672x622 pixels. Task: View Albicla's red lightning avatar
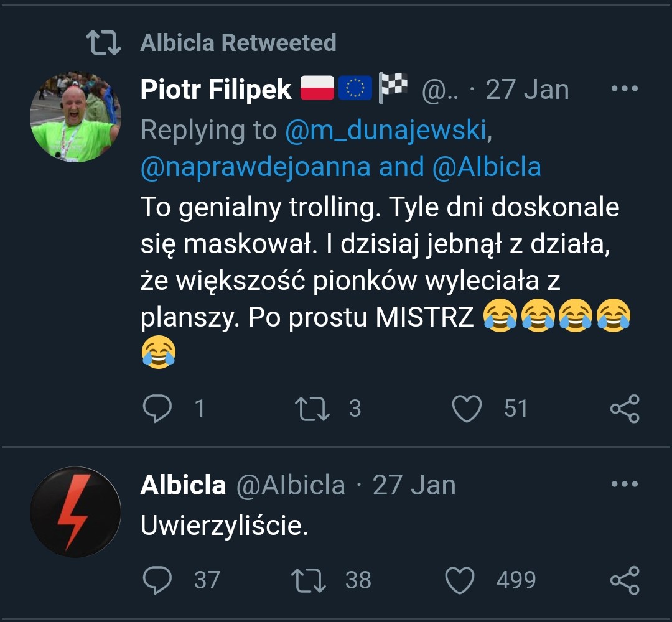point(75,512)
